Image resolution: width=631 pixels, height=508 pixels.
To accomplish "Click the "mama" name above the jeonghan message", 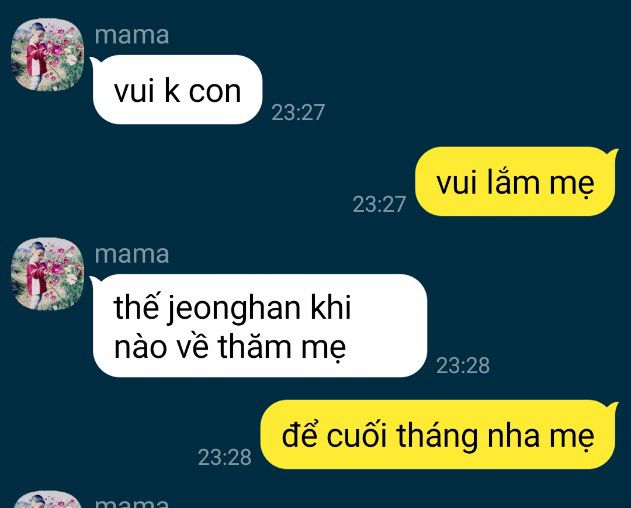I will 132,255.
